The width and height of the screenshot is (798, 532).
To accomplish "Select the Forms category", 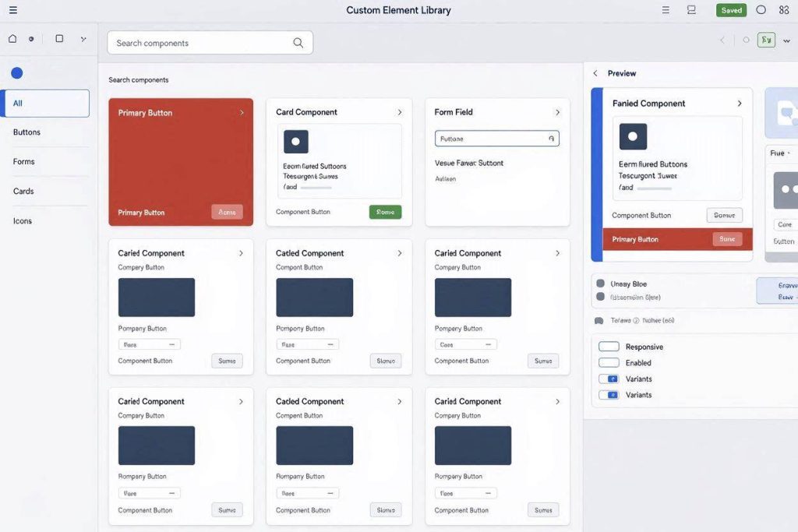I will pyautogui.click(x=24, y=162).
